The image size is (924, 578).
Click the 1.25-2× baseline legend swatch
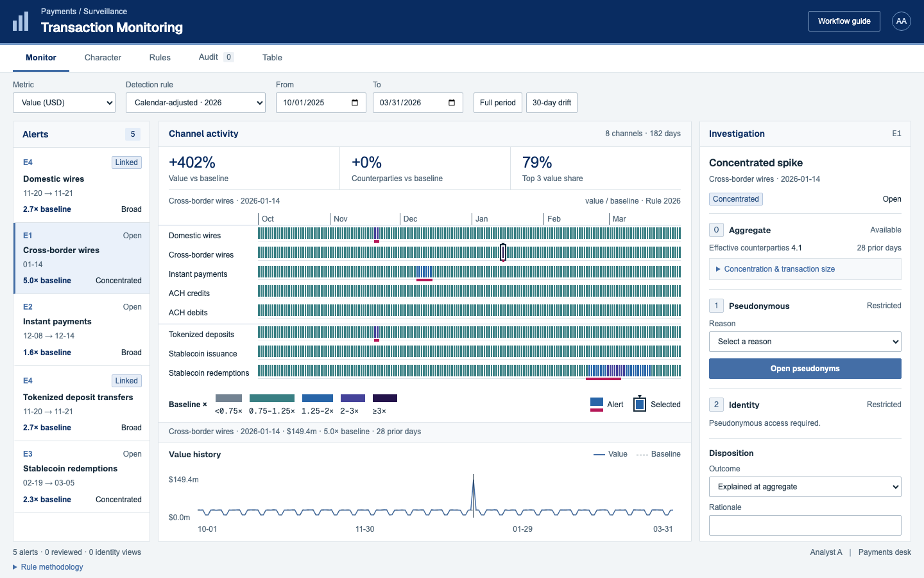coord(318,398)
